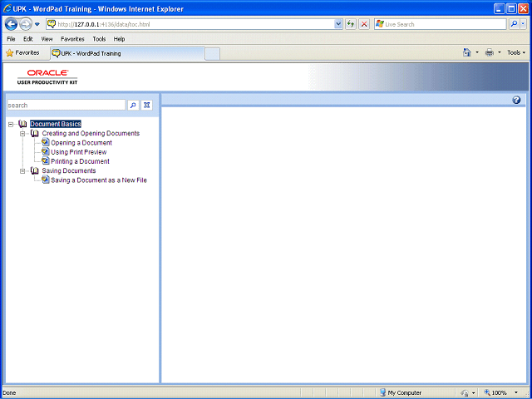
Task: Click the UPK outline search field
Action: (x=66, y=106)
